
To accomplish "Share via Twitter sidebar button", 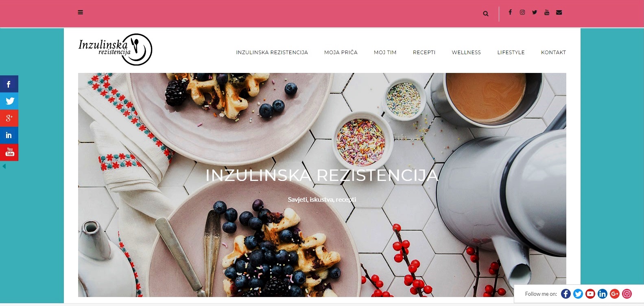I will tap(9, 101).
